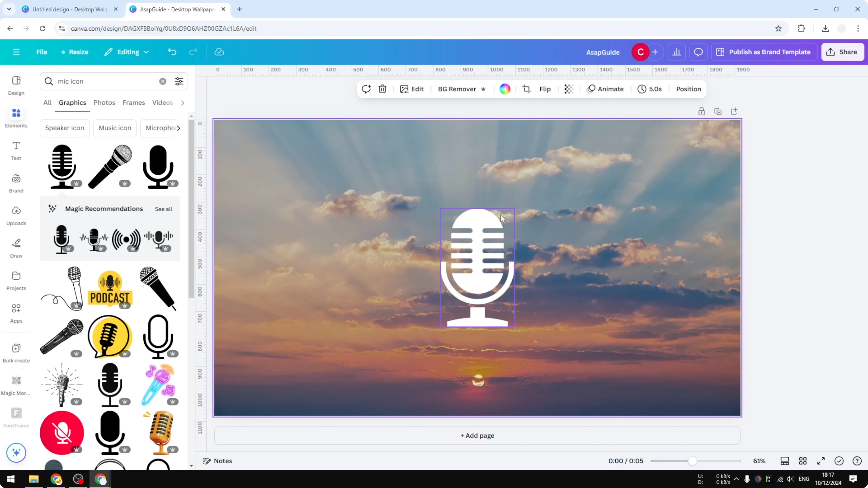The height and width of the screenshot is (488, 868).
Task: Expand more search category chips with the chevron
Action: (179, 128)
